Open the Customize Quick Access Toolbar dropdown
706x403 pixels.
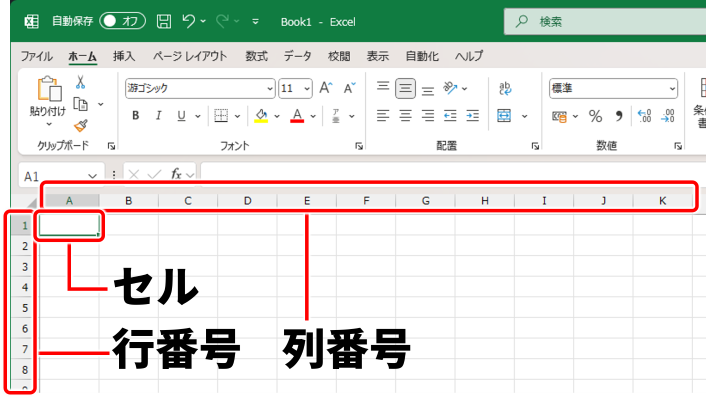[255, 21]
